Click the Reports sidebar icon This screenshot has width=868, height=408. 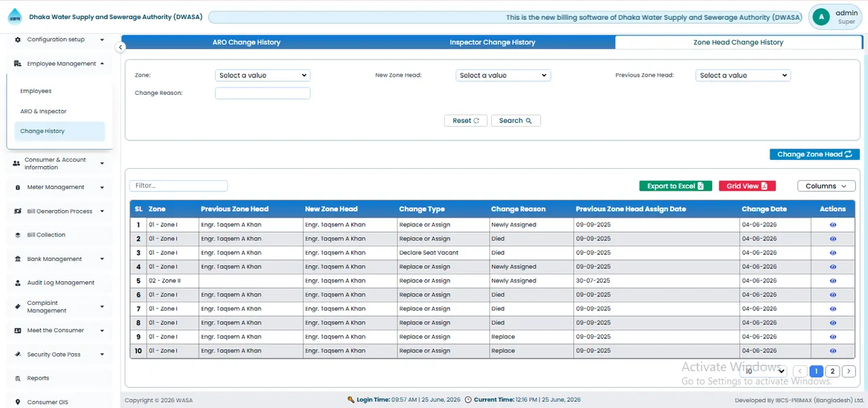click(x=18, y=378)
